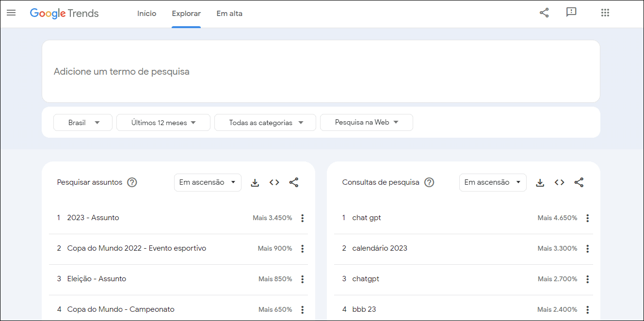Click the search term input field
The height and width of the screenshot is (321, 644).
tap(321, 71)
